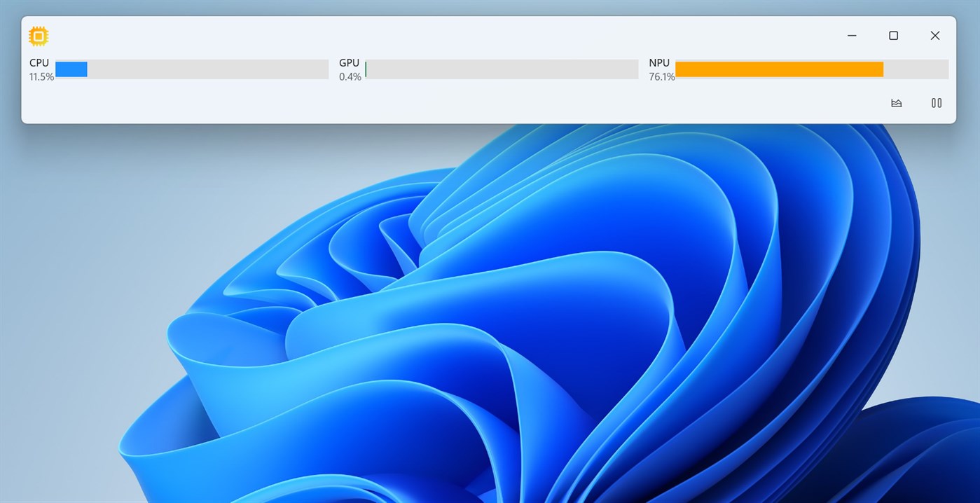Screen dimensions: 980x503
Task: Open the usage history chart view
Action: (896, 103)
